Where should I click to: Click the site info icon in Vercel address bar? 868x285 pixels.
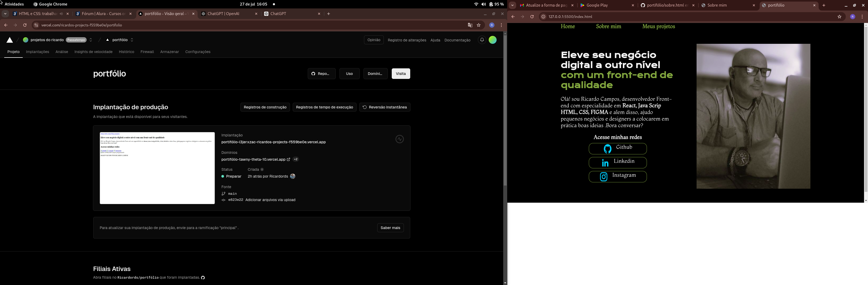click(x=36, y=25)
